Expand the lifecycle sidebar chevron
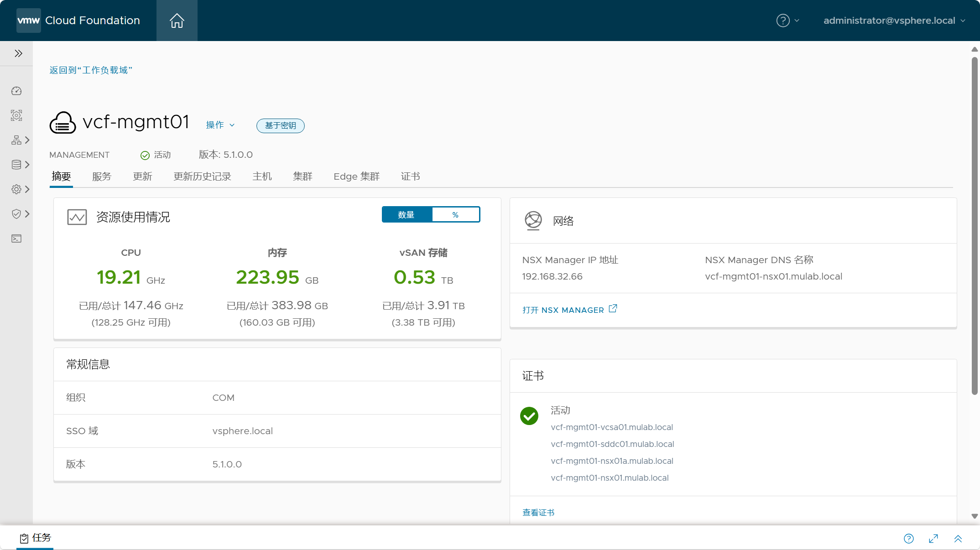 27,165
